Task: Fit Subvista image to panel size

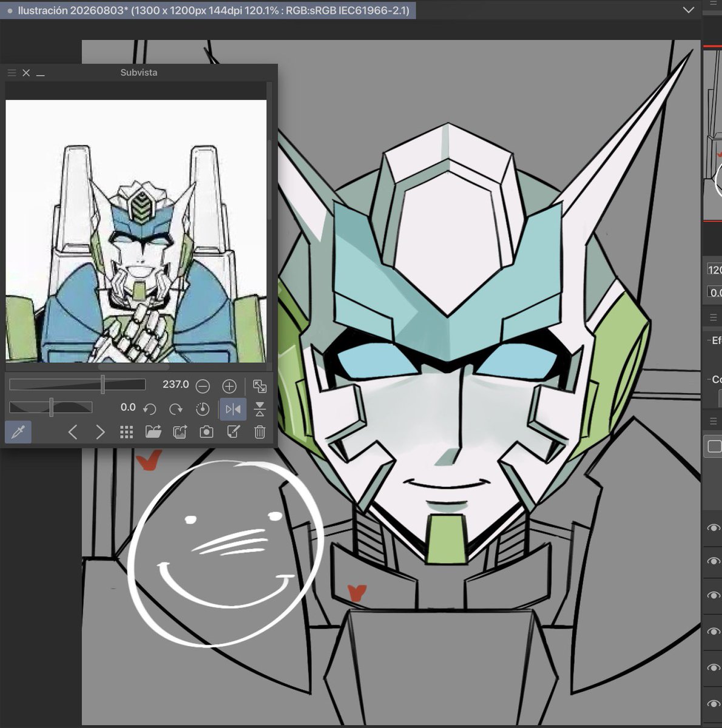Action: point(260,386)
